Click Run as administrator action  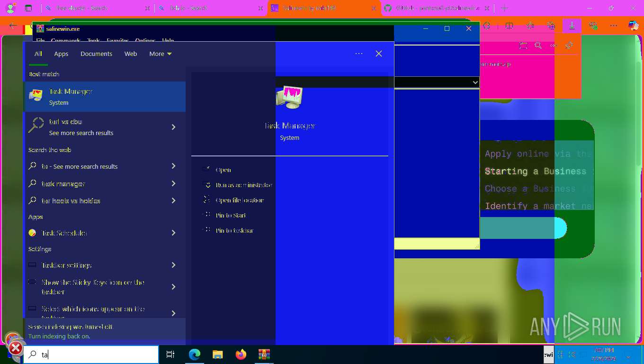click(244, 185)
